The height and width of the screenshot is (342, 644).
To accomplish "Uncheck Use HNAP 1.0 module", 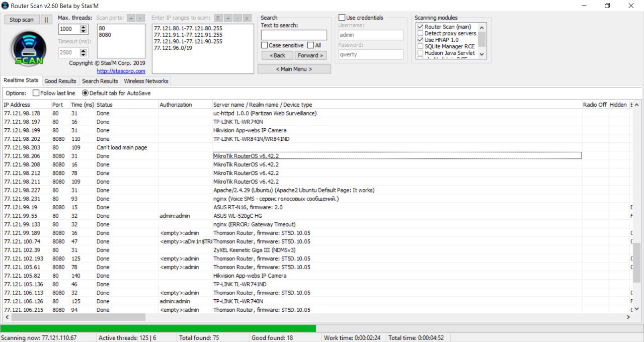I will tap(420, 40).
